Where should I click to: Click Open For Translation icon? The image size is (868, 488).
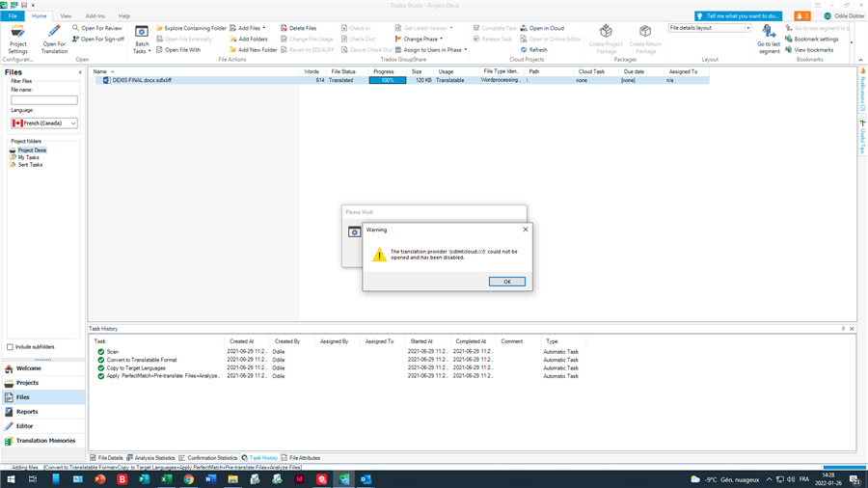click(54, 32)
